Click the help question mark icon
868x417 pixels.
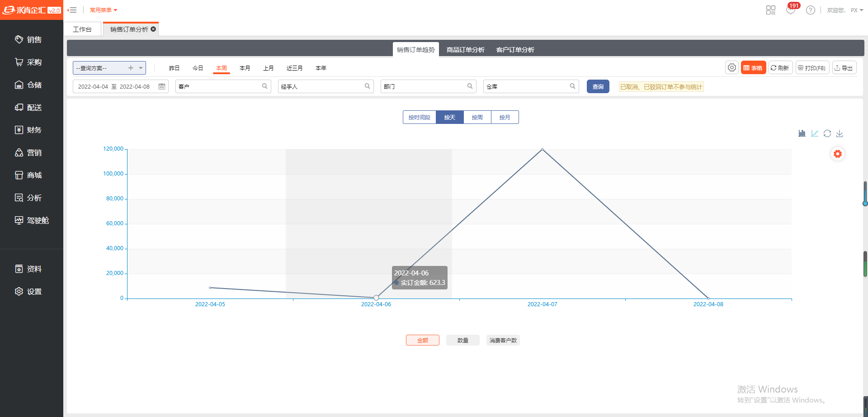point(811,10)
